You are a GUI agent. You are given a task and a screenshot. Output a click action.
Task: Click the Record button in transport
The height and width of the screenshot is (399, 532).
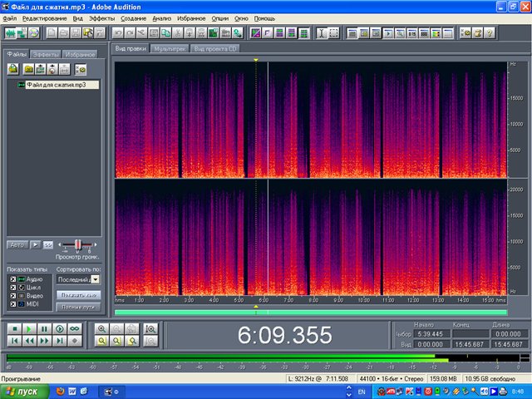[75, 341]
